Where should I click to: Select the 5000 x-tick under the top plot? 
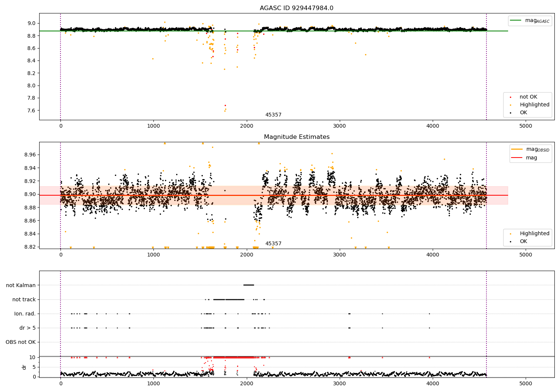pyautogui.click(x=526, y=126)
